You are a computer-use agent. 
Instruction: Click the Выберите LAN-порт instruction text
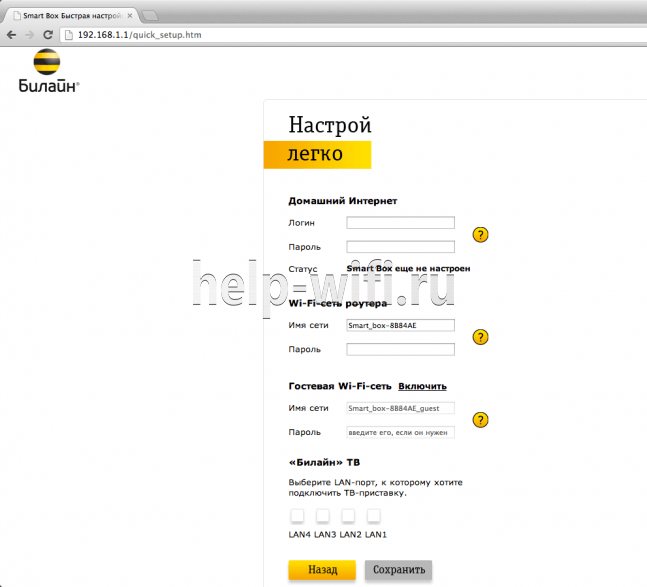[375, 488]
